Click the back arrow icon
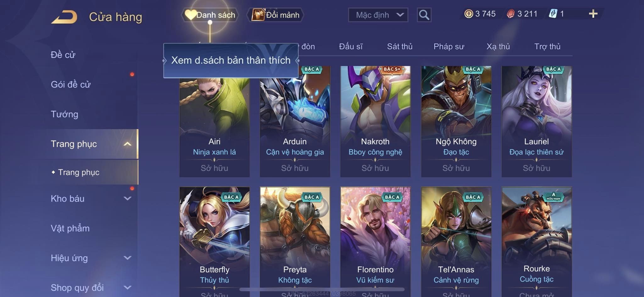Screen dimensions: 644x297 (64, 17)
